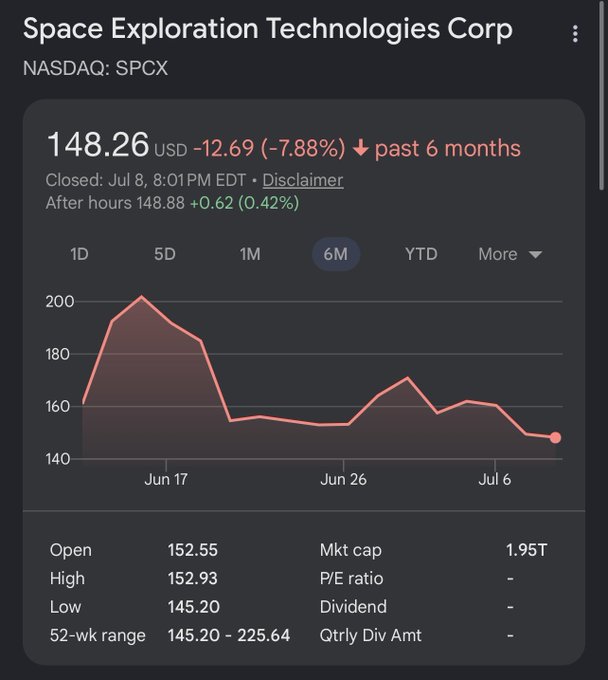The width and height of the screenshot is (608, 680).
Task: Click the Dividend label
Action: [353, 607]
